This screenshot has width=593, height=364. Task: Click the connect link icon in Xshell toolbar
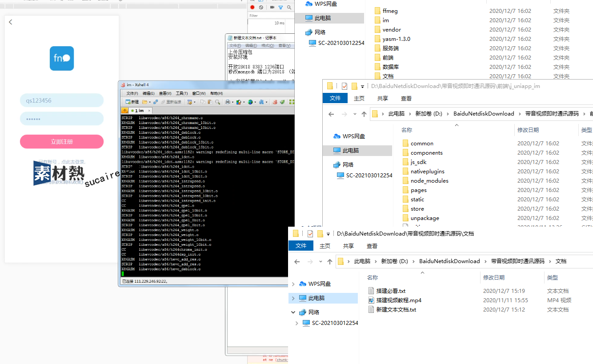tap(156, 102)
